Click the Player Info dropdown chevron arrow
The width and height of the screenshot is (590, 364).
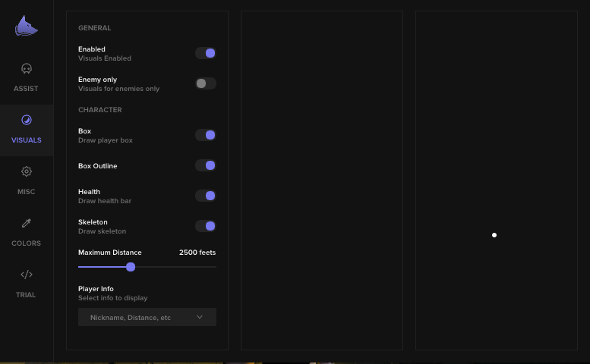[200, 317]
